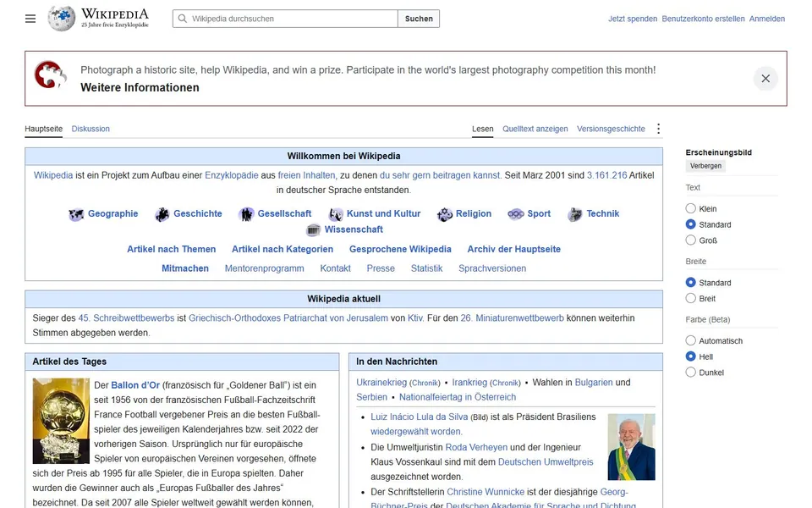Select Standard width option

pos(690,283)
